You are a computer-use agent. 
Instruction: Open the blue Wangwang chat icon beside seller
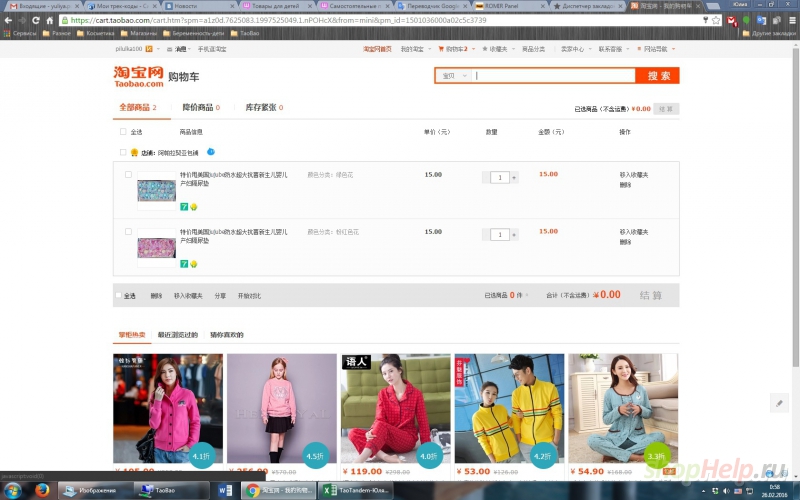211,152
